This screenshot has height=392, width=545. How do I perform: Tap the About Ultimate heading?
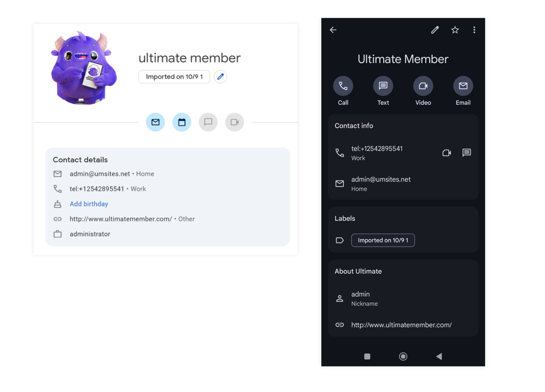coord(358,271)
